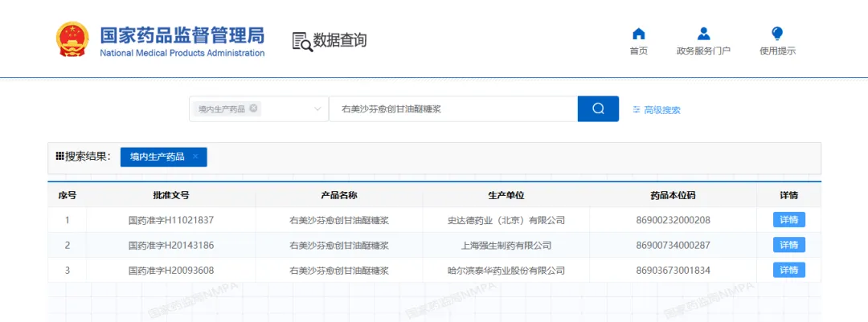Image resolution: width=868 pixels, height=322 pixels.
Task: Click National Medical Products Administration subtitle
Action: pyautogui.click(x=182, y=53)
